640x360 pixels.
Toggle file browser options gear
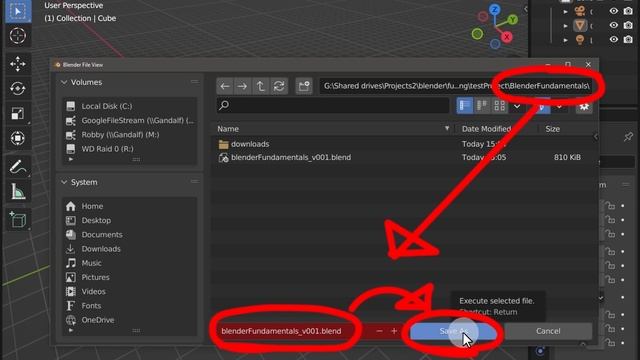(x=584, y=106)
